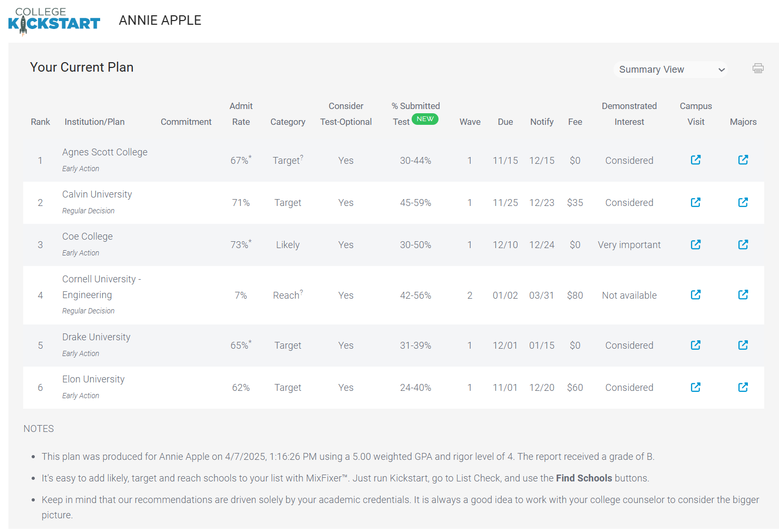
Task: Click the Commitment column header
Action: click(x=186, y=122)
